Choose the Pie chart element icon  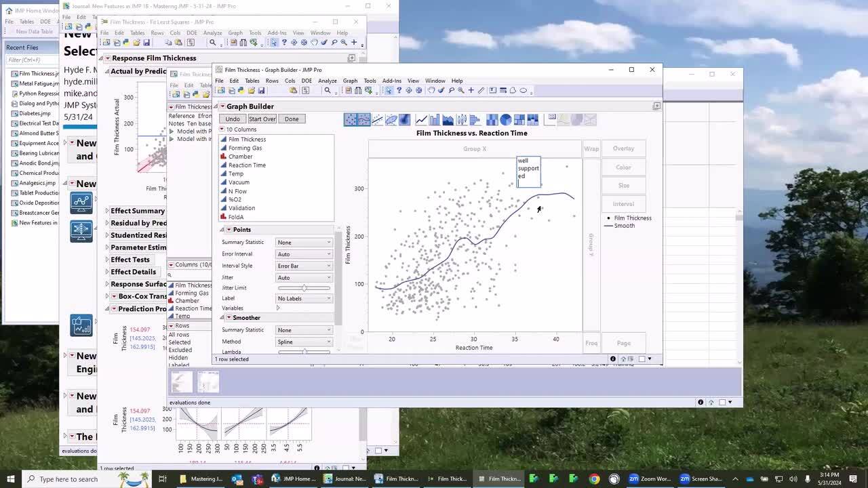point(505,120)
